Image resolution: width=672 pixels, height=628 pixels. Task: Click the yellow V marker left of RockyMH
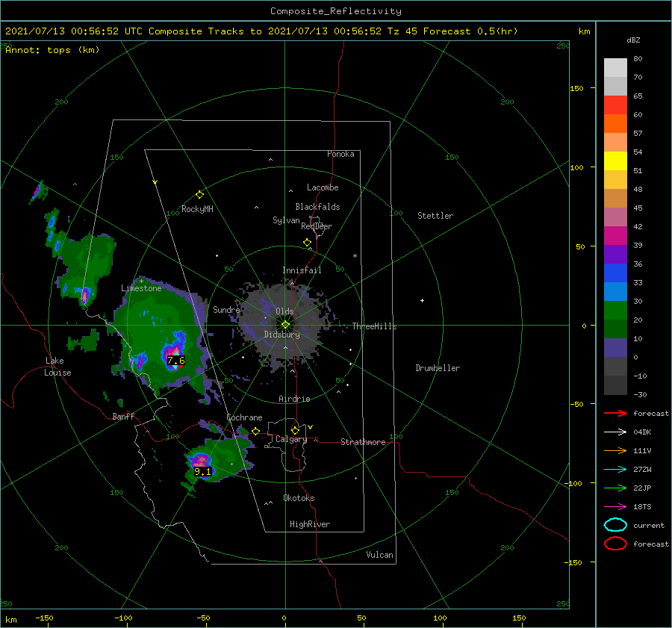pyautogui.click(x=155, y=182)
